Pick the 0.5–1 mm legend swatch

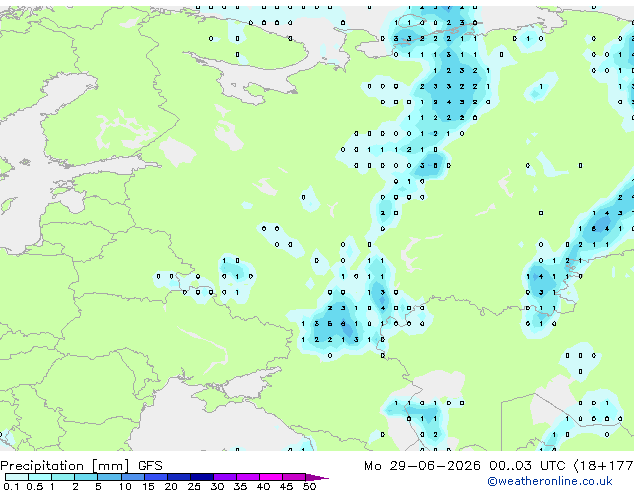coord(40,477)
